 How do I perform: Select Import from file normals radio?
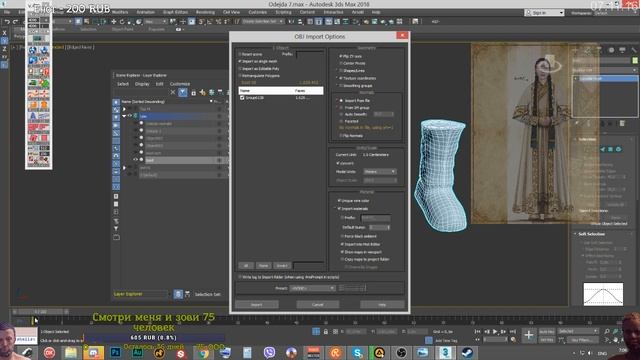point(342,100)
